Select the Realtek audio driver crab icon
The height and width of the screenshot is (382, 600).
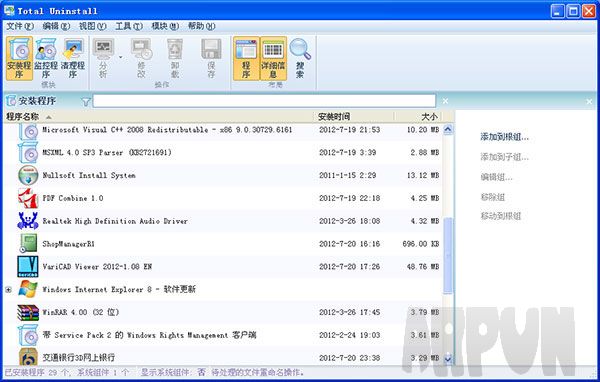28,221
